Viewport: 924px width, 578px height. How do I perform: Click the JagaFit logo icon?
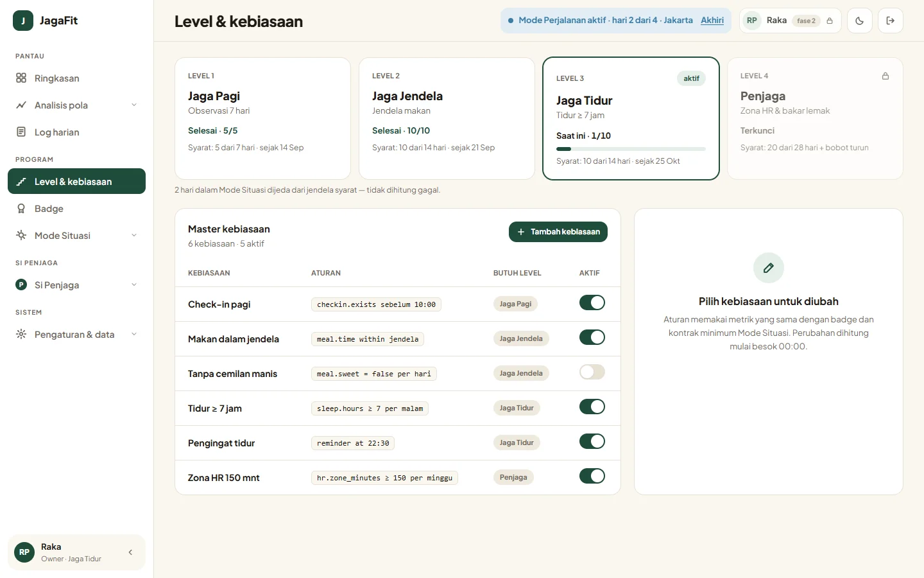23,21
